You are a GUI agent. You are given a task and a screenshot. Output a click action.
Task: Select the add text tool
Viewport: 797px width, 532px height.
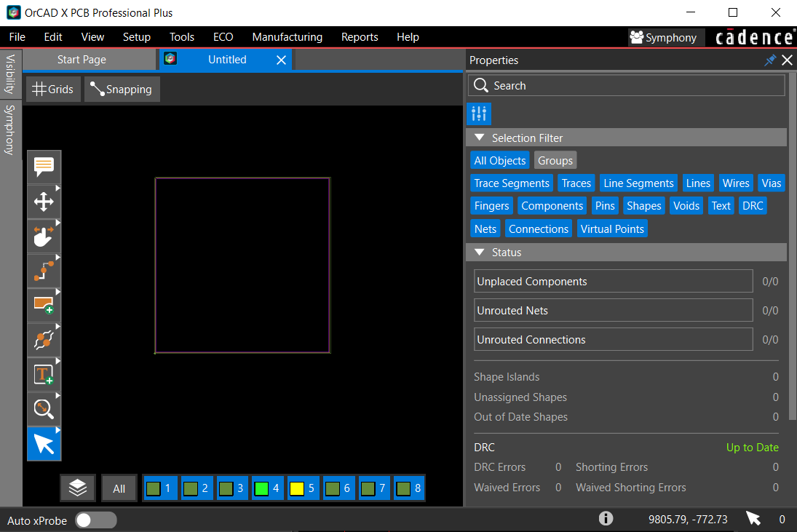coord(44,375)
